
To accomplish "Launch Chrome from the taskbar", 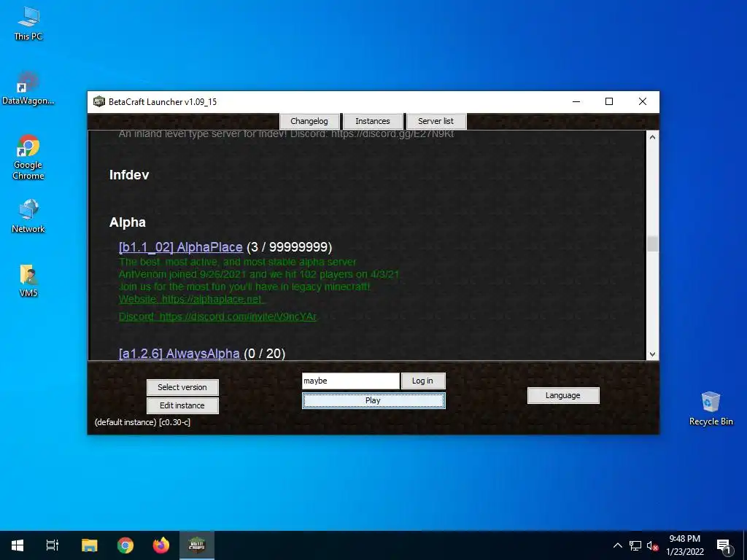I will point(125,545).
